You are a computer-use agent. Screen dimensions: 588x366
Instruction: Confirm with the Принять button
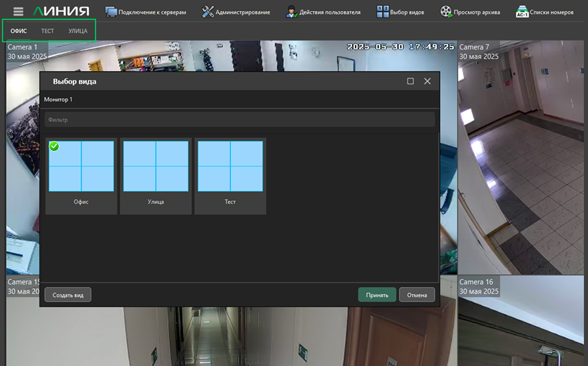tap(377, 295)
